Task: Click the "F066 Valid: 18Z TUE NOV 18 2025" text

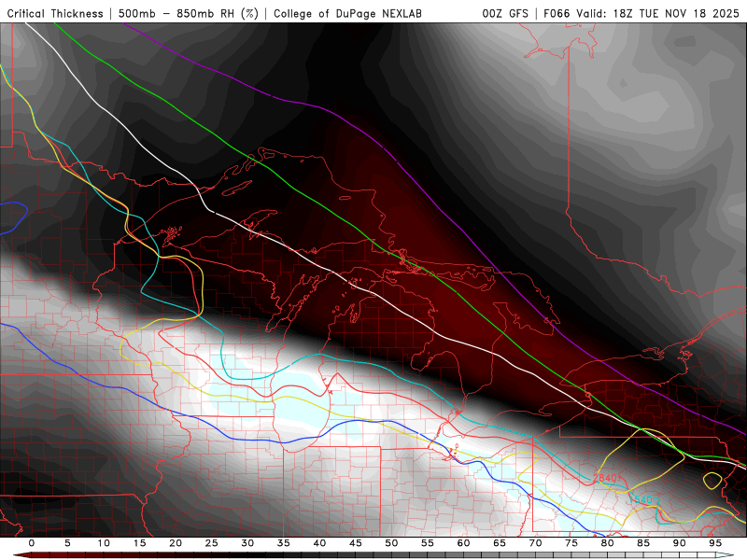Action: pyautogui.click(x=641, y=14)
